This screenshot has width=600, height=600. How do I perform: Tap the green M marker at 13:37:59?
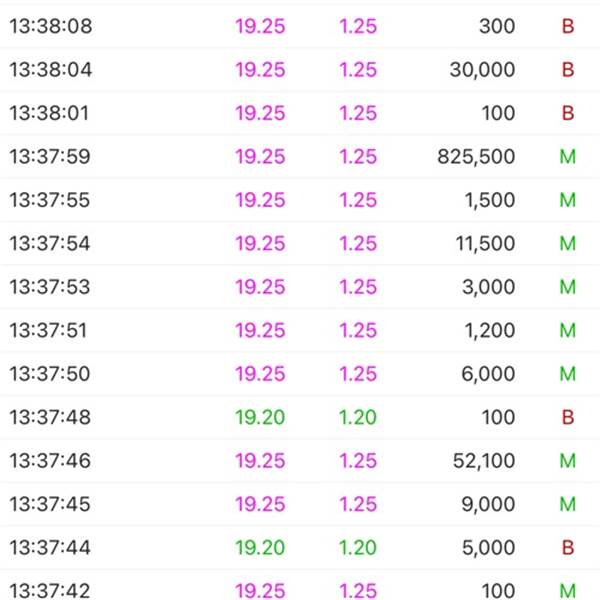(567, 157)
